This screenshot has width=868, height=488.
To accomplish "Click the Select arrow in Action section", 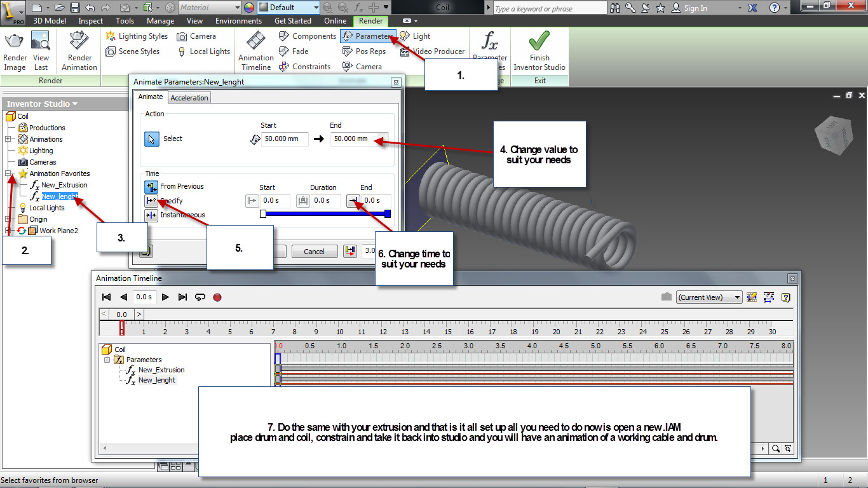I will pos(151,139).
